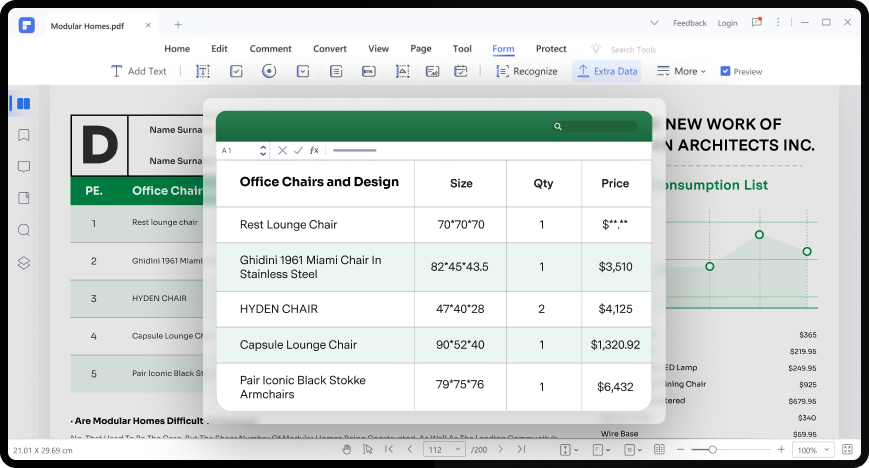The width and height of the screenshot is (869, 468).
Task: Select the HYDEN CHAIR cell in the spreadsheet
Action: pyautogui.click(x=315, y=309)
